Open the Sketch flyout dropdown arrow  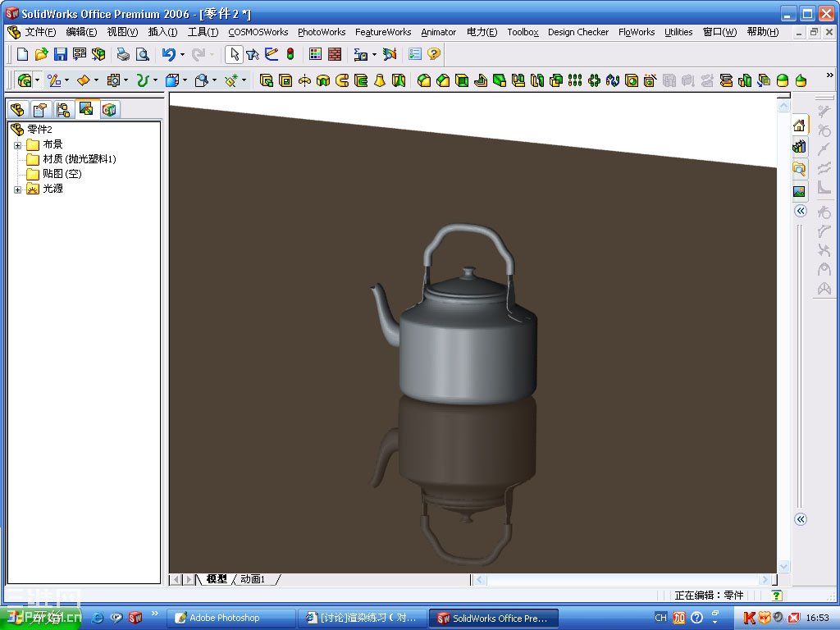66,80
